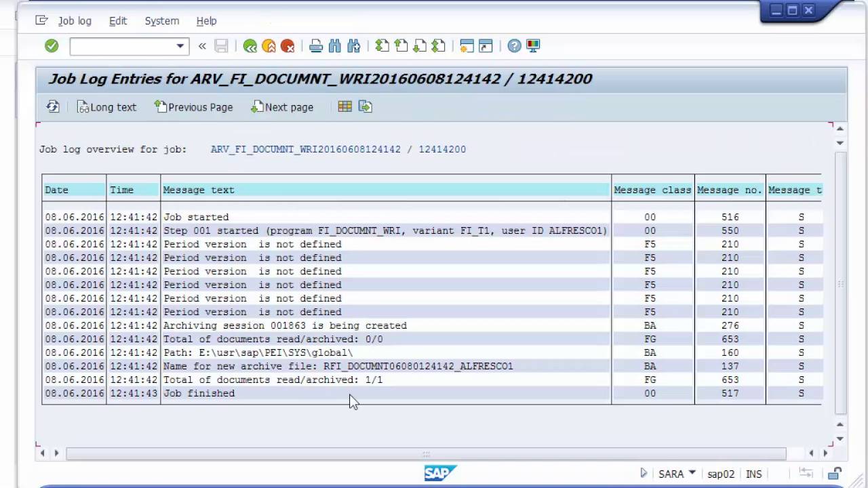
Task: Click the time 12:41:43 cell
Action: [133, 393]
